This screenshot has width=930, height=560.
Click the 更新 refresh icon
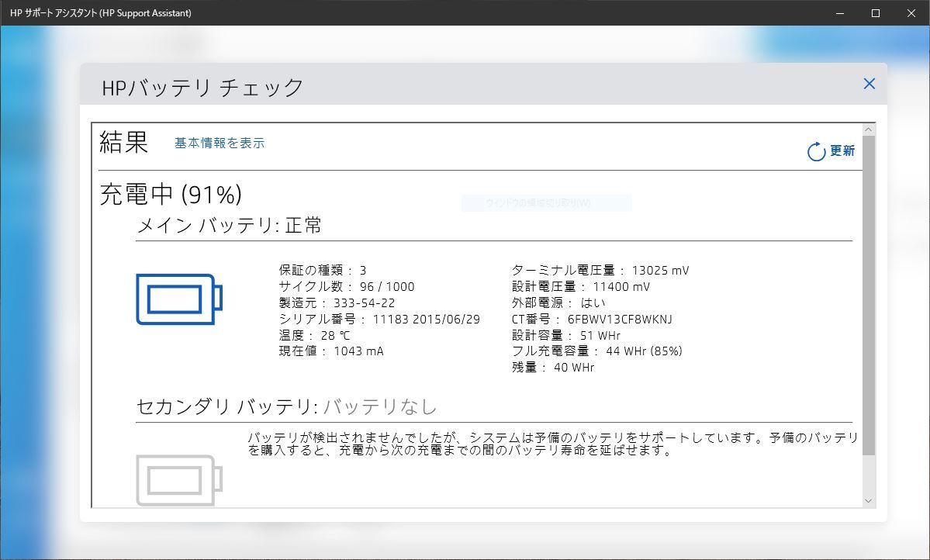[816, 151]
